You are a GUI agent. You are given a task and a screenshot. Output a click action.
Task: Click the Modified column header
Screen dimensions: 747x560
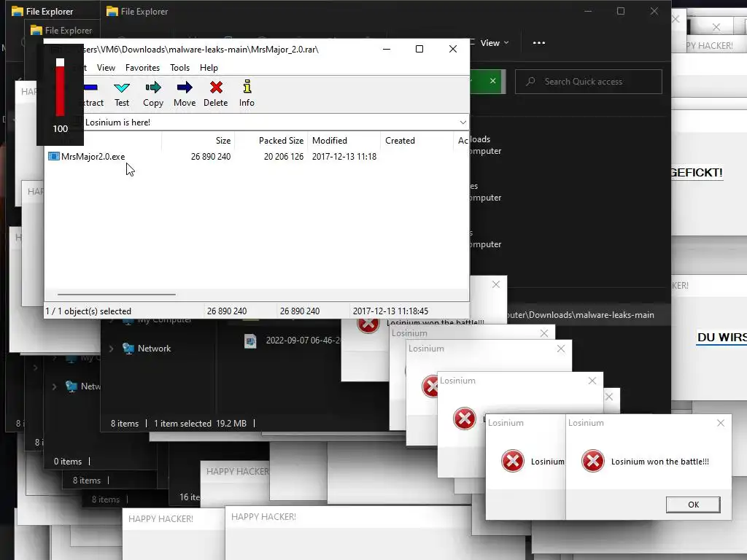pos(344,141)
